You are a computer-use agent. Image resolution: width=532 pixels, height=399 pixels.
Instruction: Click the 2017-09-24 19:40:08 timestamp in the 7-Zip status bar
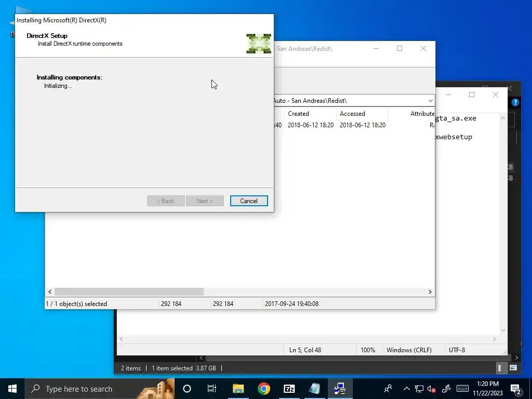pyautogui.click(x=292, y=304)
